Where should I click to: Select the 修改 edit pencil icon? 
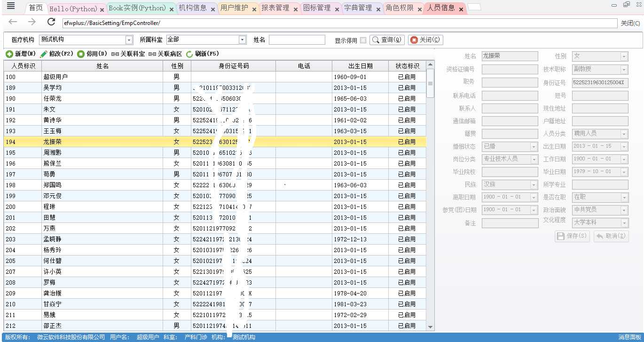(x=42, y=53)
